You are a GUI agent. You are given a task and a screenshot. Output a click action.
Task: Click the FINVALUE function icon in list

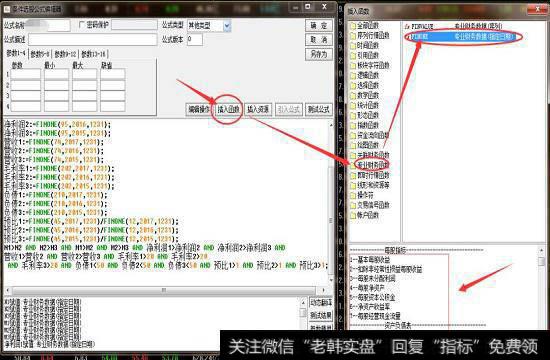(x=407, y=26)
